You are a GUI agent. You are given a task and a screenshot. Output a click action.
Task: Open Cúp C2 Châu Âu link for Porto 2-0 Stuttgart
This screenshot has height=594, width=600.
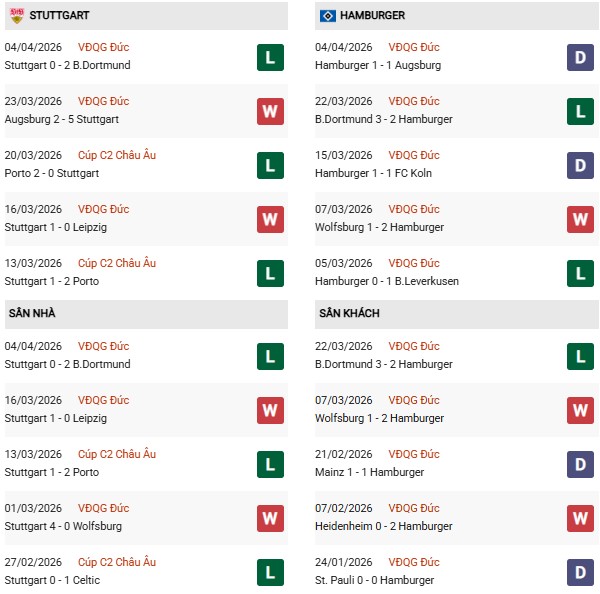pos(119,155)
